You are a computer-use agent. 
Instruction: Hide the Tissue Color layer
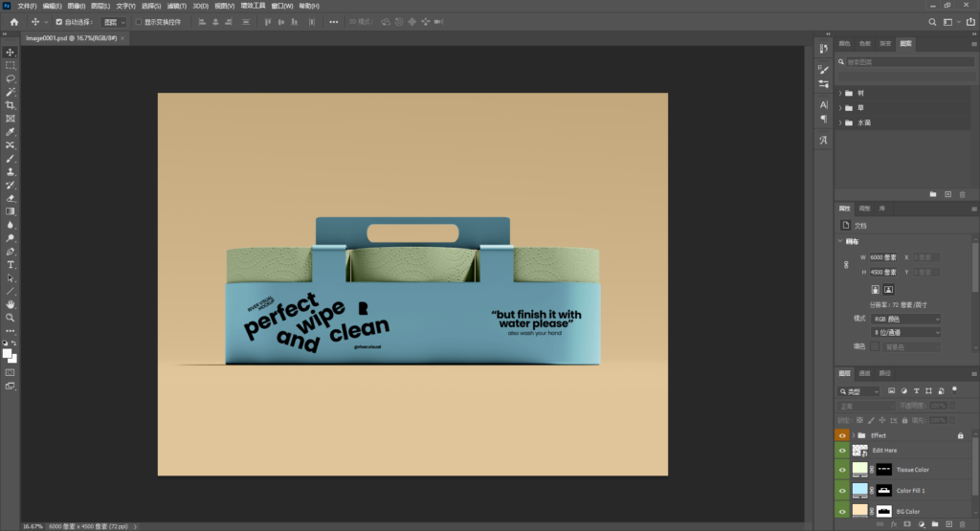pos(842,470)
